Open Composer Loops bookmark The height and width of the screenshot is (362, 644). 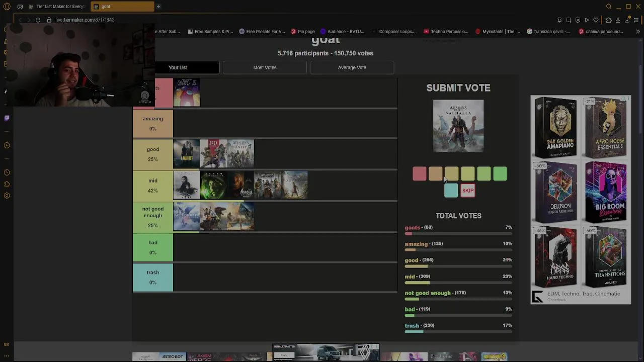393,32
